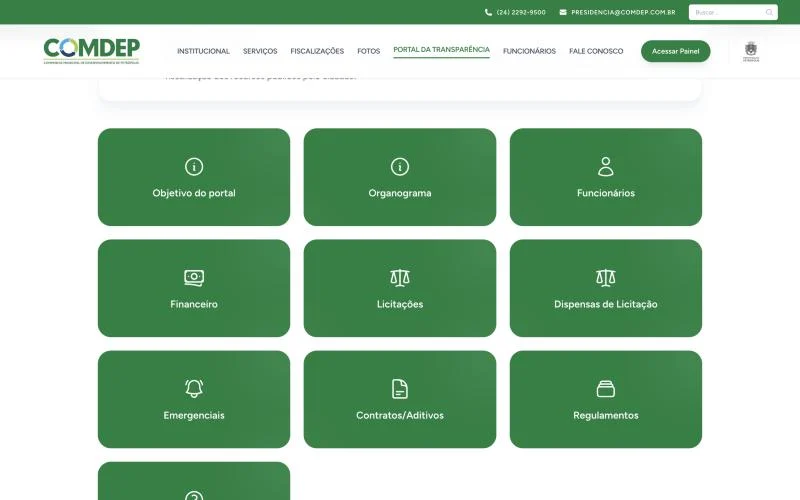Open the Dispensas de Licitação label

[606, 305]
